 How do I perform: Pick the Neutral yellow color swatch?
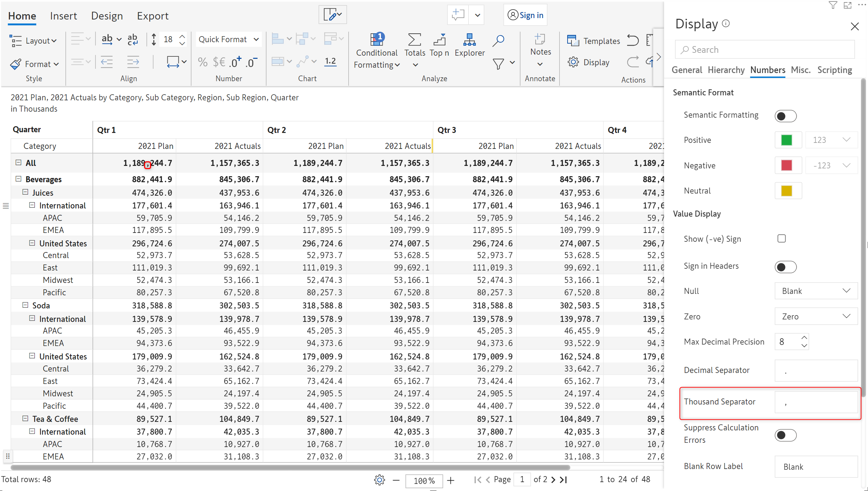pos(786,191)
